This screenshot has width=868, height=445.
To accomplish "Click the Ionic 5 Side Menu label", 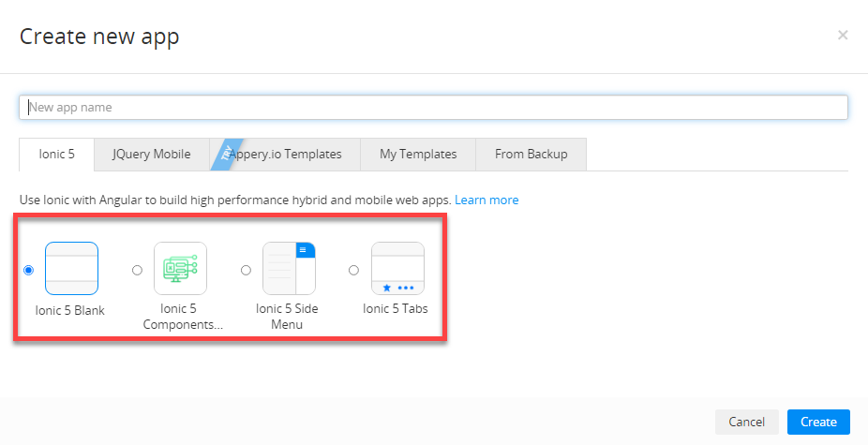I will coord(287,317).
